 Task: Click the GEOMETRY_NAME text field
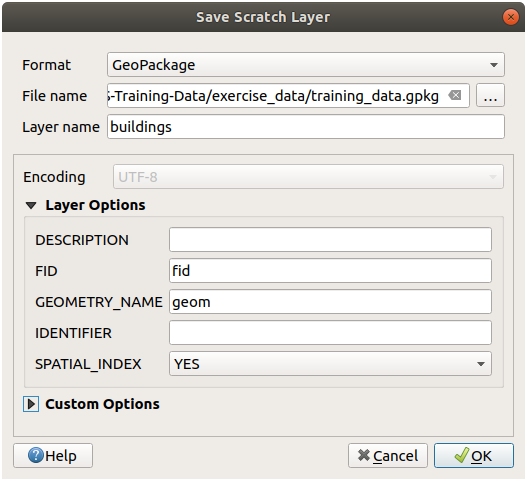point(330,302)
